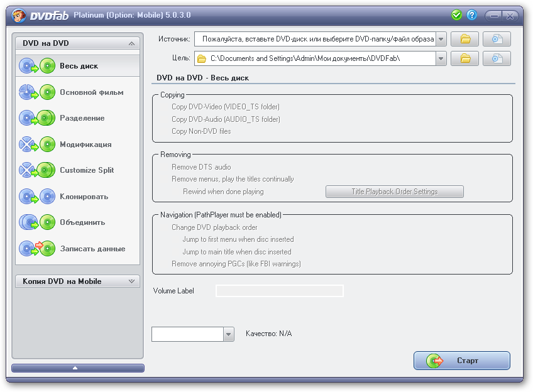Select the Весь диск mode icon
533x392 pixels.
point(37,66)
